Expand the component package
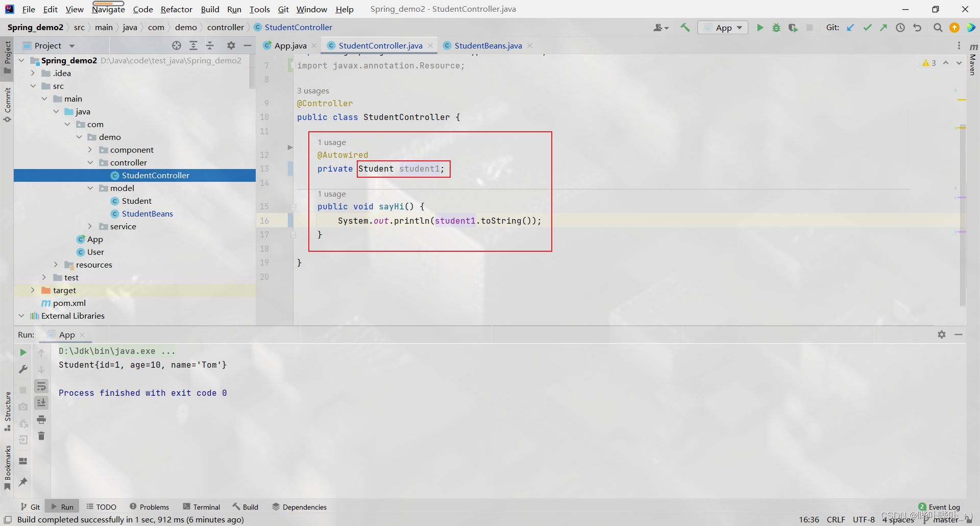The image size is (980, 526). pyautogui.click(x=90, y=150)
